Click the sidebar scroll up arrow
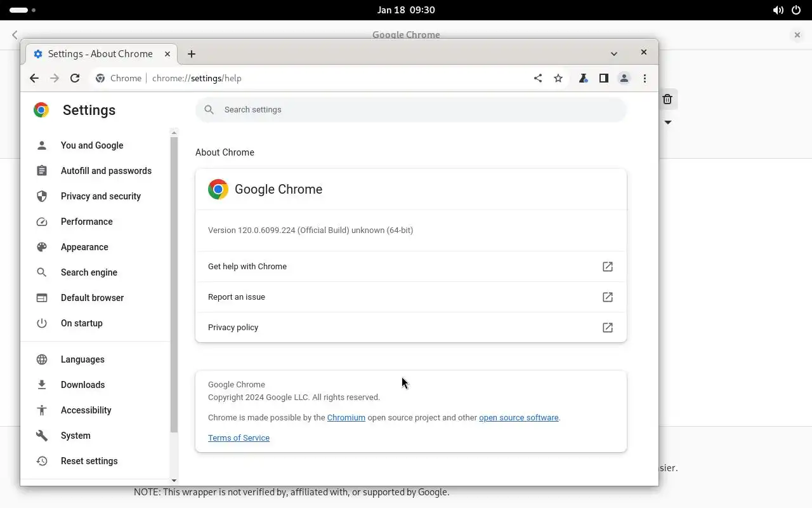The height and width of the screenshot is (508, 812). pyautogui.click(x=174, y=132)
